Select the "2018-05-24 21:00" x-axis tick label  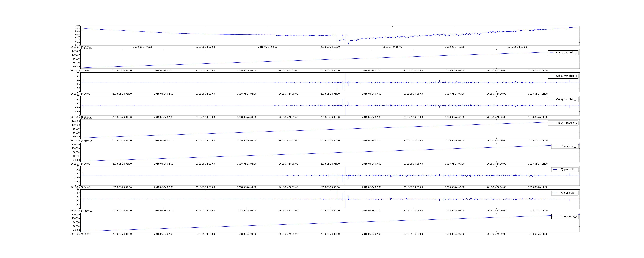point(517,47)
